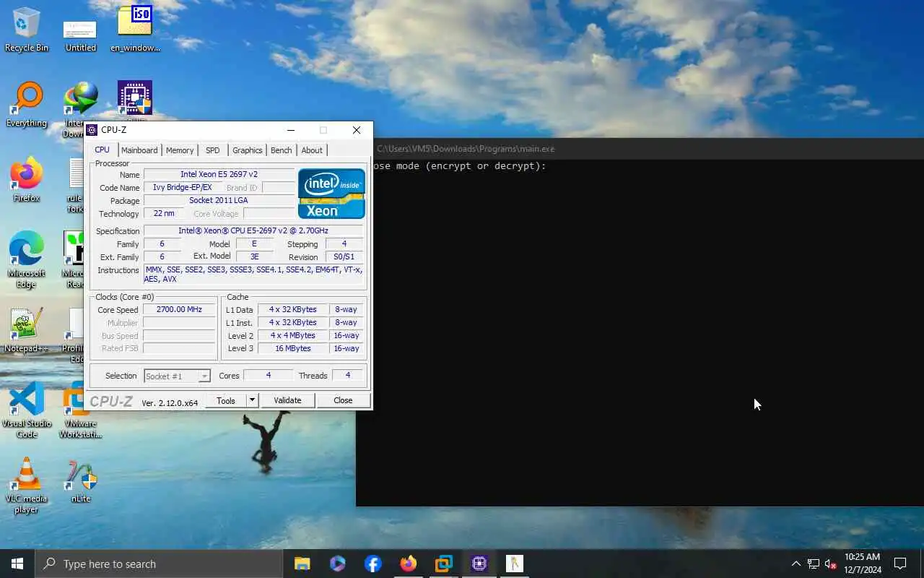The width and height of the screenshot is (924, 578).
Task: Click the '3E' Ext. Model value
Action: [x=254, y=256]
